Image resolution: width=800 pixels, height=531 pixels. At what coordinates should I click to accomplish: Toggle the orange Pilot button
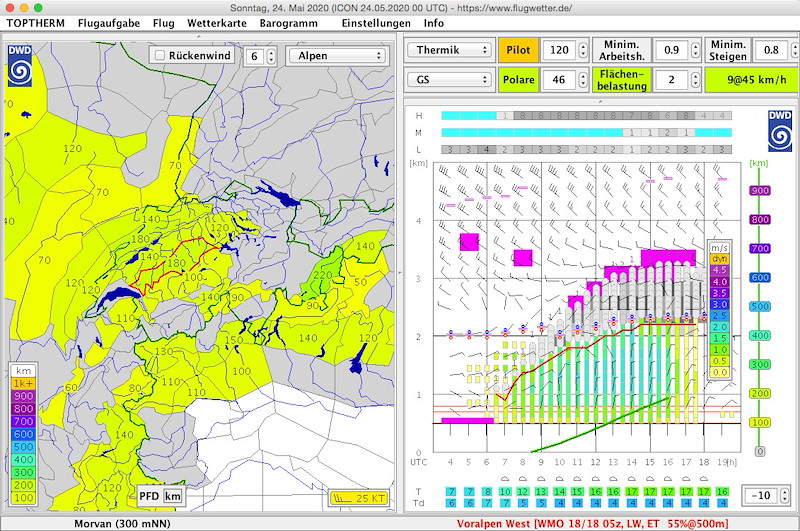click(518, 50)
